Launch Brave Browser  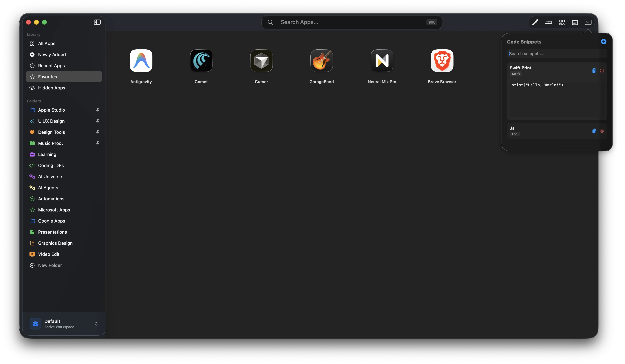(442, 60)
